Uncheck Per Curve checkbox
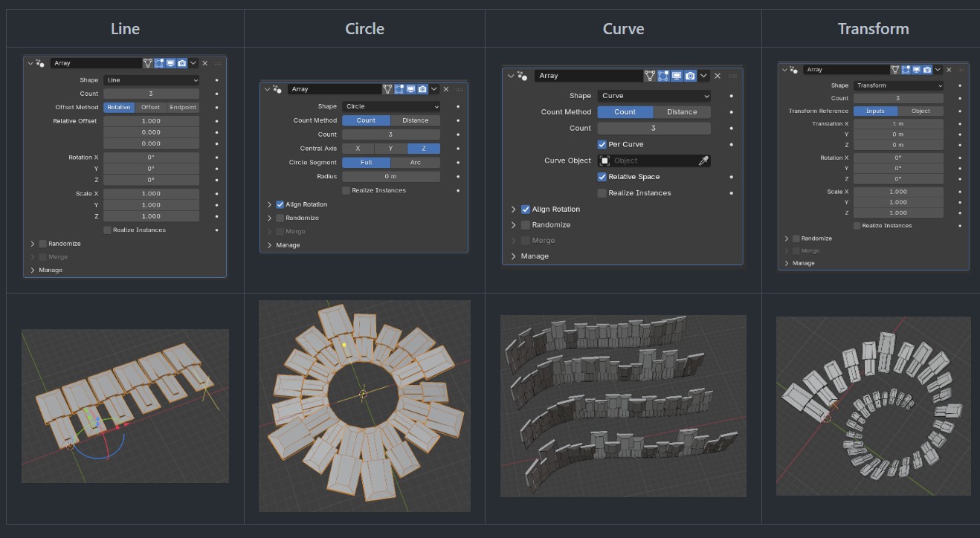This screenshot has width=980, height=538. pyautogui.click(x=602, y=144)
